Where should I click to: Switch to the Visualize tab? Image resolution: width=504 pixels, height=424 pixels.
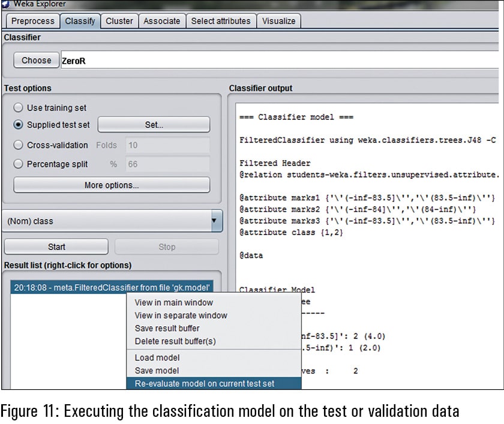point(279,21)
